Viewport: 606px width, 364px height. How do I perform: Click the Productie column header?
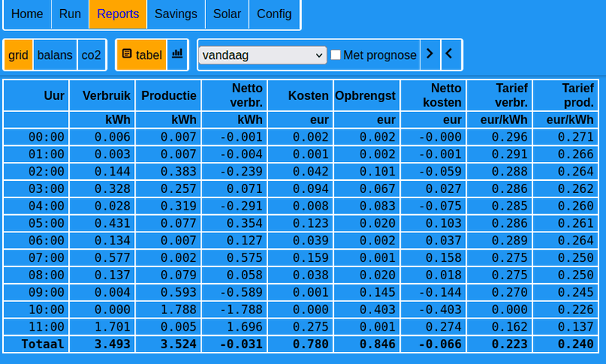click(168, 95)
